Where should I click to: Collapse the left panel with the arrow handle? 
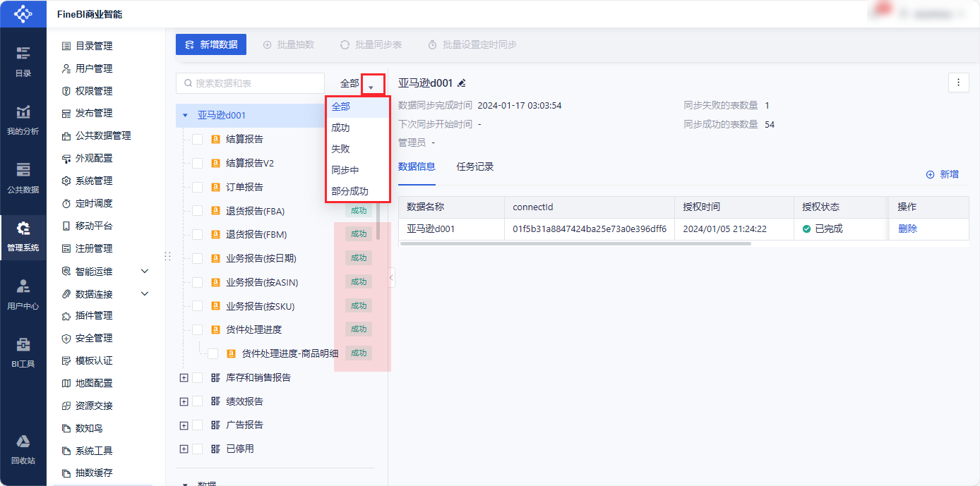pyautogui.click(x=392, y=279)
